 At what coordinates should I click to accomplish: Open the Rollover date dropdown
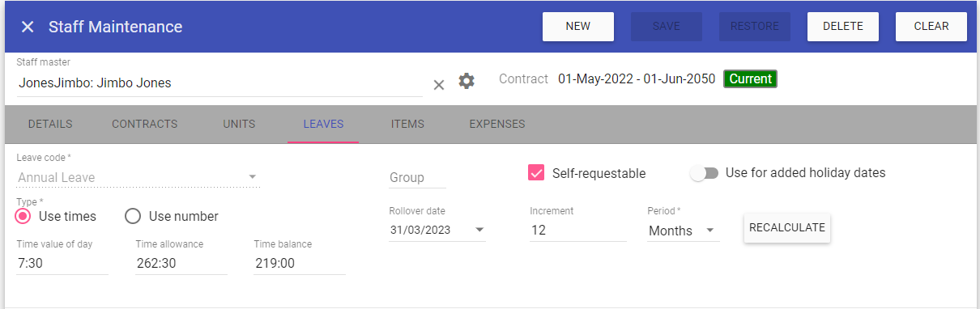tap(479, 230)
